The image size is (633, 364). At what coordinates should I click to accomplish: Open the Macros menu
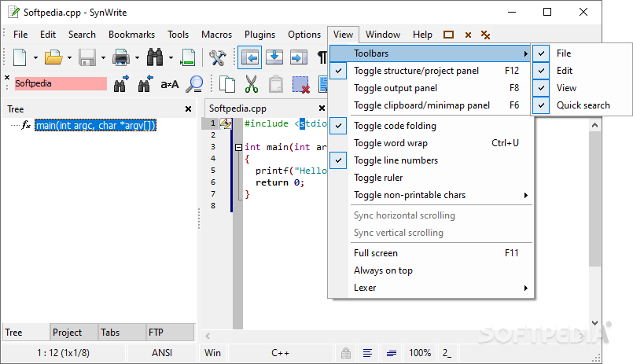click(217, 35)
